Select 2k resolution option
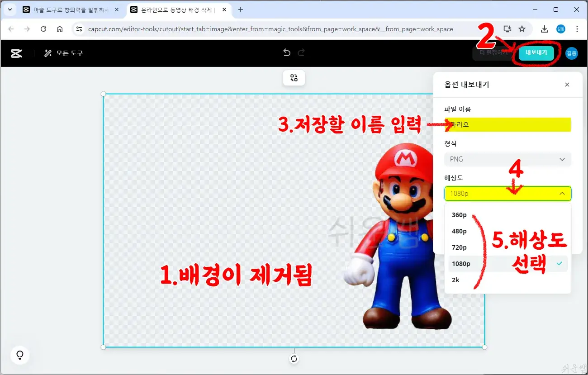 [507, 280]
